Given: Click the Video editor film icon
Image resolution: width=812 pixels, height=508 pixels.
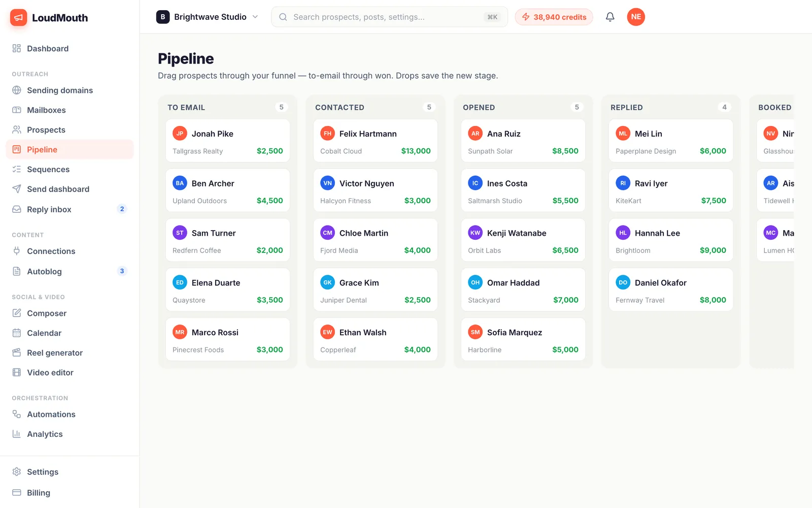Looking at the screenshot, I should [x=17, y=372].
